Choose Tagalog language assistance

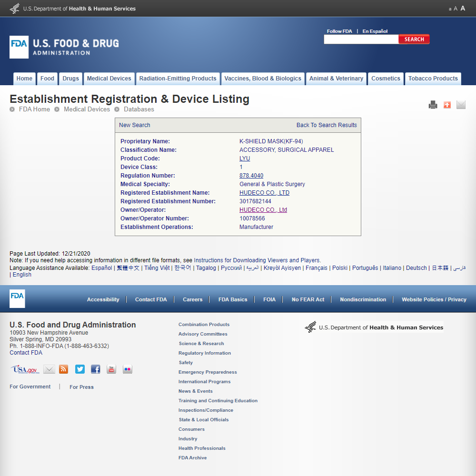pyautogui.click(x=206, y=268)
